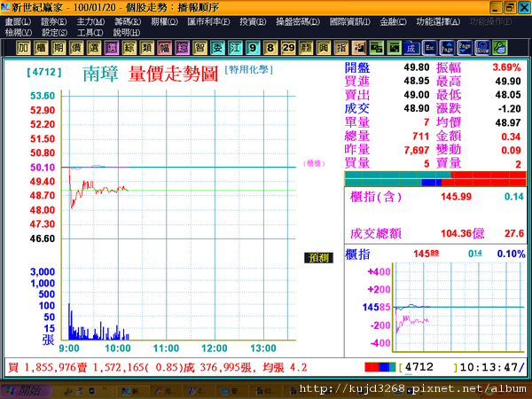Open the 籌碼(R) menu

pos(128,21)
